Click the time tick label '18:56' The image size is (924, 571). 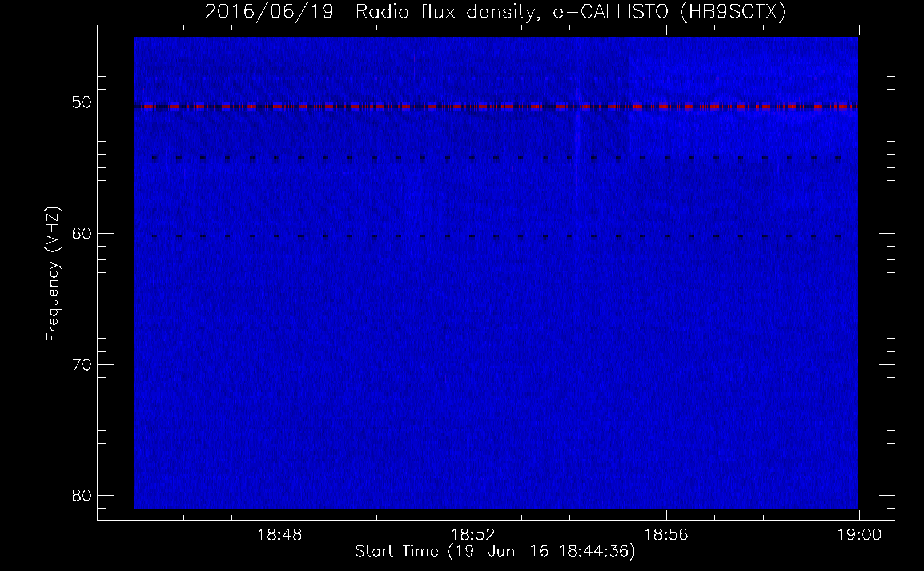pyautogui.click(x=666, y=535)
